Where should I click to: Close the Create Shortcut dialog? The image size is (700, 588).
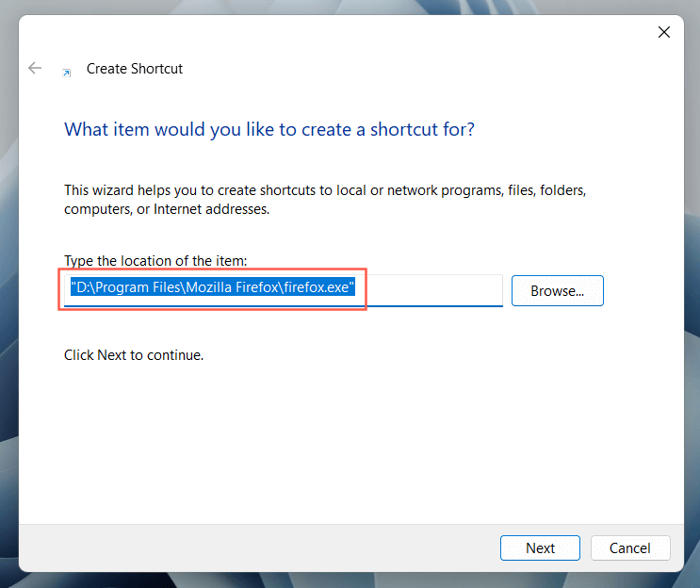[x=664, y=32]
